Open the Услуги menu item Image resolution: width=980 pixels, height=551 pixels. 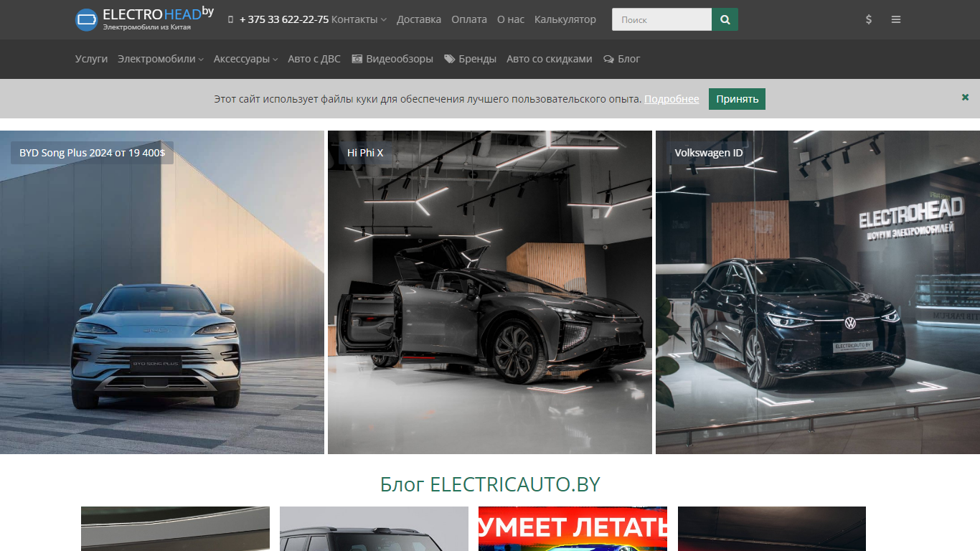[91, 59]
